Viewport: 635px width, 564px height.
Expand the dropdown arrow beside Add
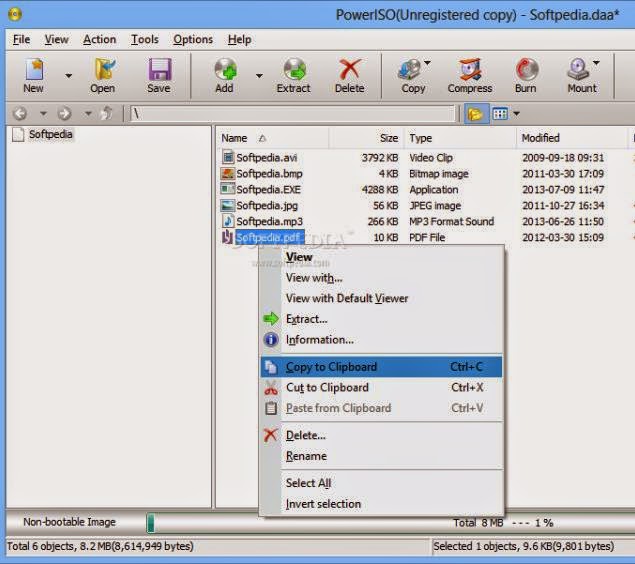[x=259, y=76]
